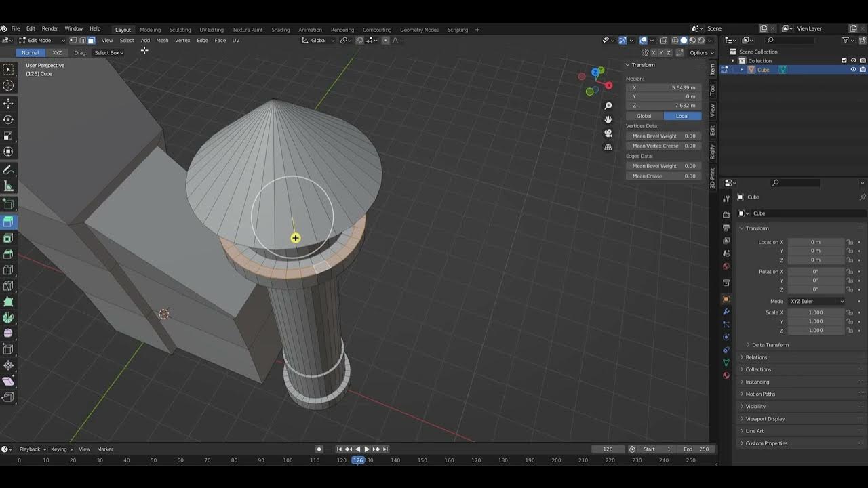Enable vertex select mode
Image resolution: width=868 pixels, height=488 pixels.
(x=73, y=41)
